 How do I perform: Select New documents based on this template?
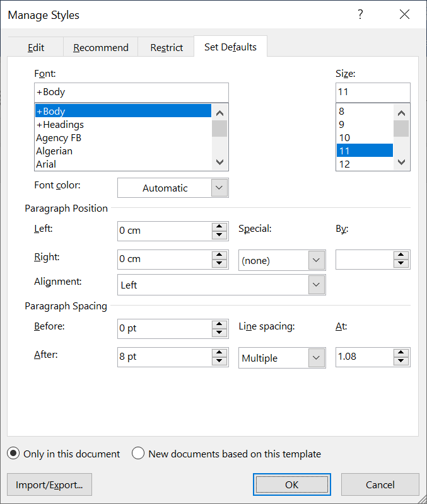[138, 454]
